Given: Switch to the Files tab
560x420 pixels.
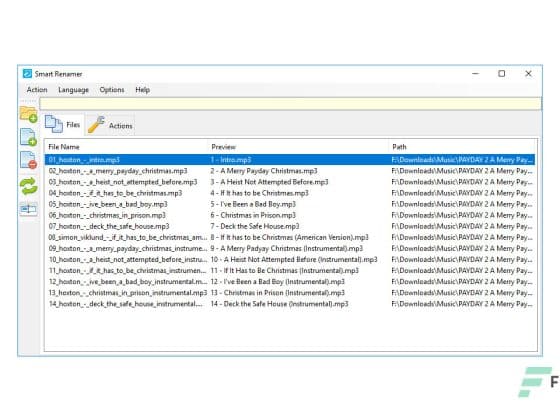Looking at the screenshot, I should pos(63,125).
